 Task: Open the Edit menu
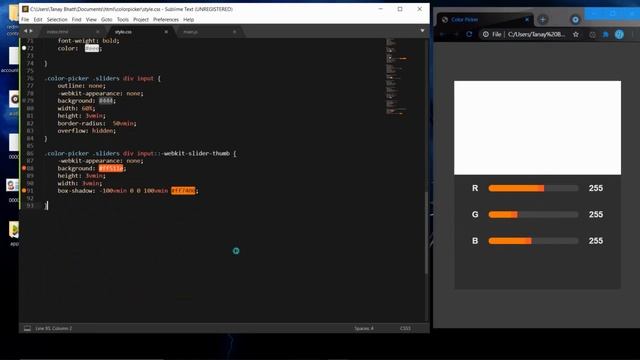tap(38, 20)
